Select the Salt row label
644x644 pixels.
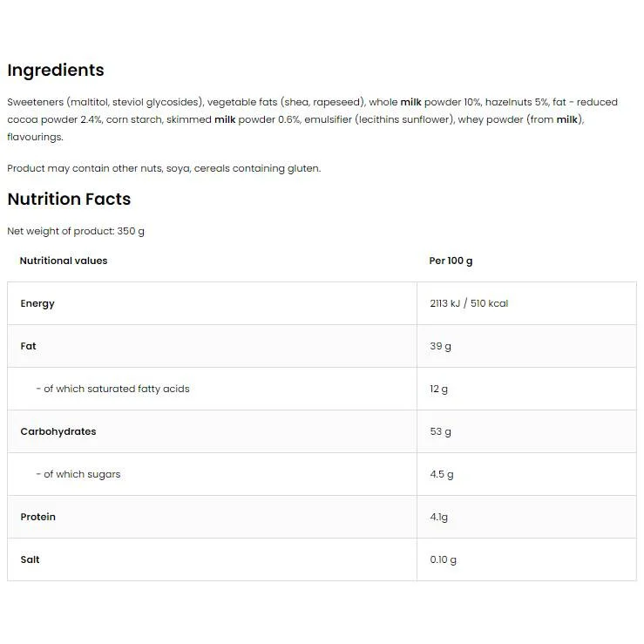coord(30,559)
